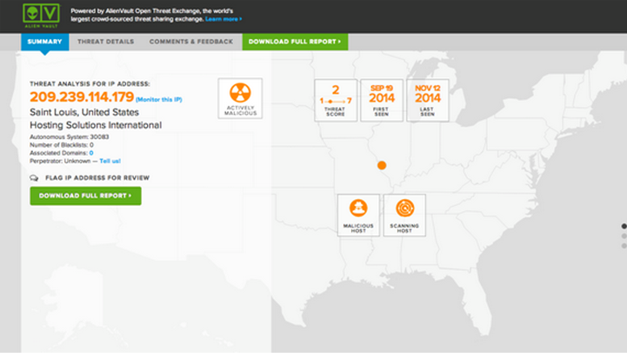Click the Scanning Host icon
This screenshot has height=364, width=627.
pos(404,208)
